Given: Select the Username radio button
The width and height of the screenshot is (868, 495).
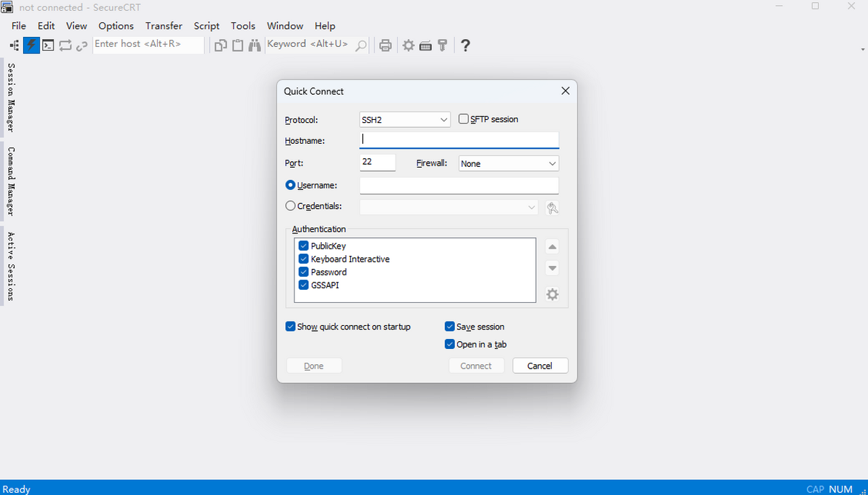Looking at the screenshot, I should (x=291, y=185).
